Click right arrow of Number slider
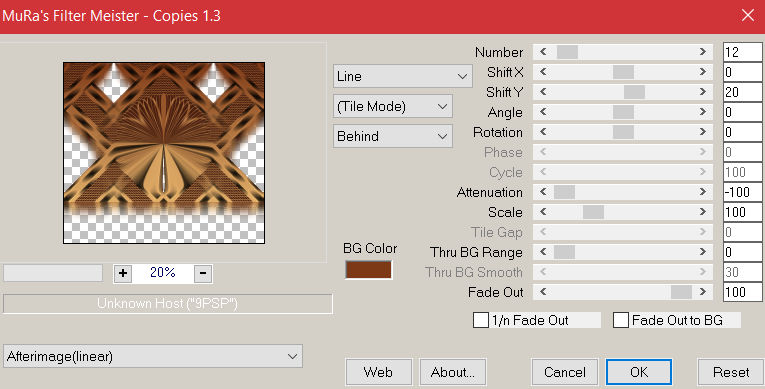 (x=703, y=52)
